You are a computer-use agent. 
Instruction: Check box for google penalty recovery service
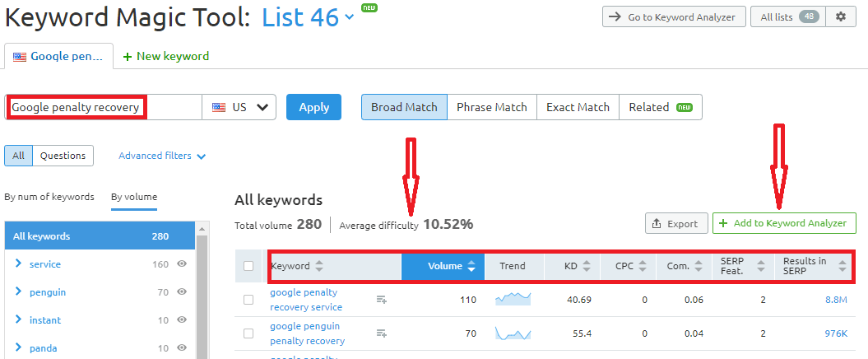coord(248,300)
